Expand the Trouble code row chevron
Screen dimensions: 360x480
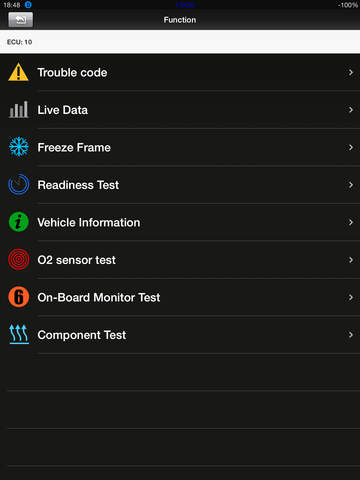351,72
